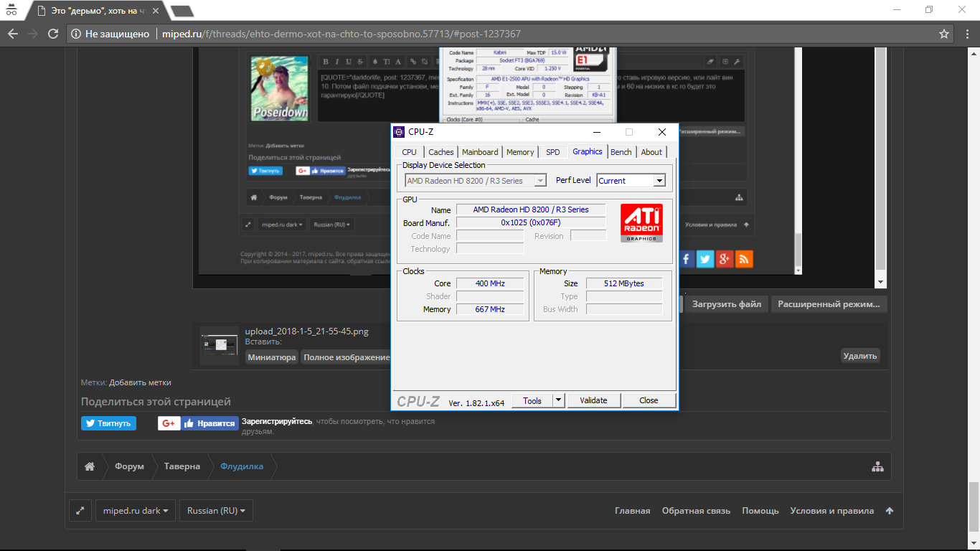
Task: Click the Google+ share button
Action: coord(169,423)
